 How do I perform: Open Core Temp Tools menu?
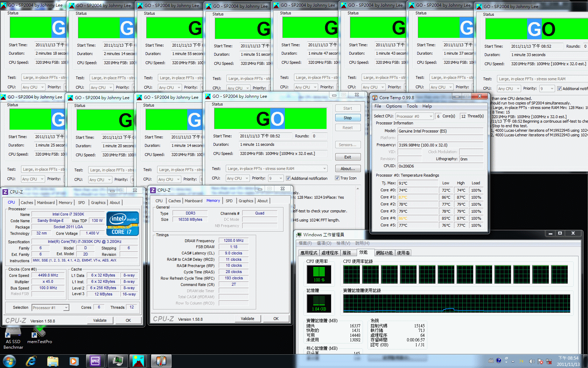[x=412, y=106]
